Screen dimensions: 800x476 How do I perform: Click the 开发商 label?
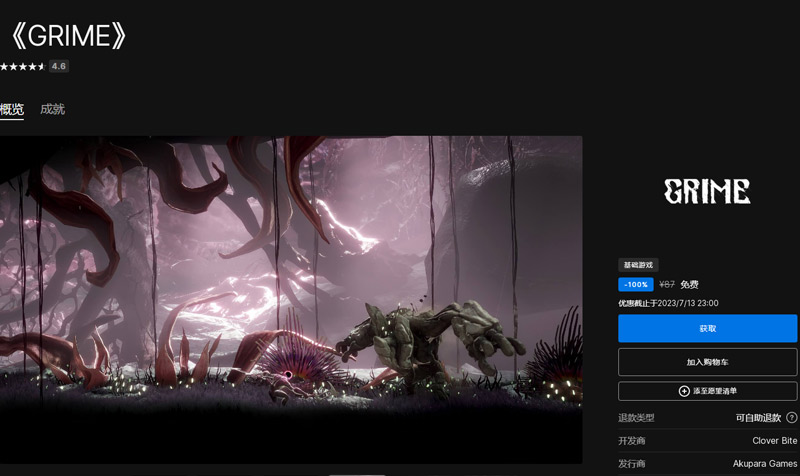pyautogui.click(x=632, y=441)
